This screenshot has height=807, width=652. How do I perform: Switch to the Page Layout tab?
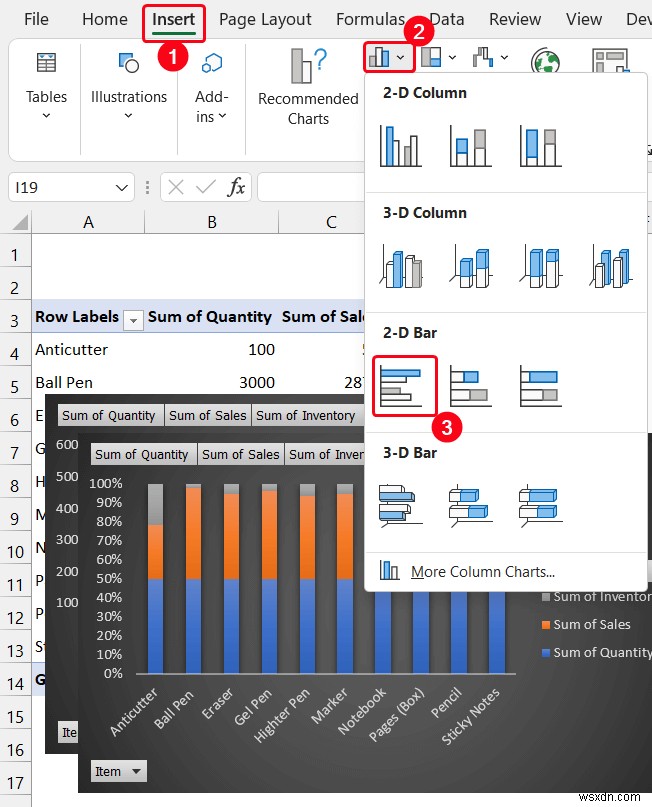pos(265,20)
